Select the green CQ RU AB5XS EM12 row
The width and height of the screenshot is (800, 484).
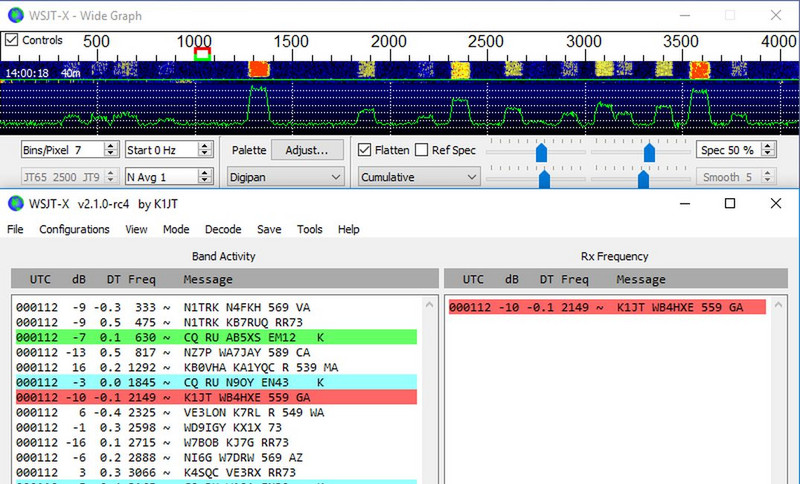click(216, 337)
